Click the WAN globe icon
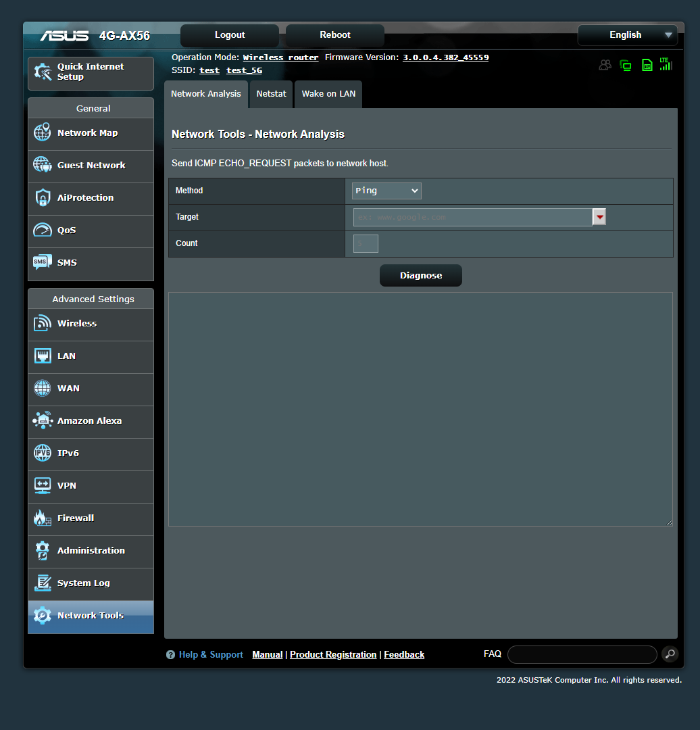Viewport: 700px width, 730px height. point(43,388)
